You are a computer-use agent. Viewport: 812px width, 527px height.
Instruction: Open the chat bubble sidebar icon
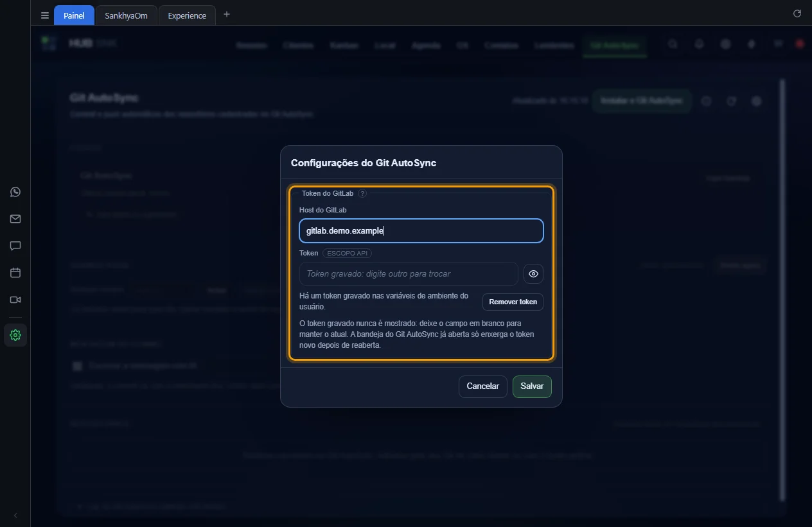(x=15, y=246)
